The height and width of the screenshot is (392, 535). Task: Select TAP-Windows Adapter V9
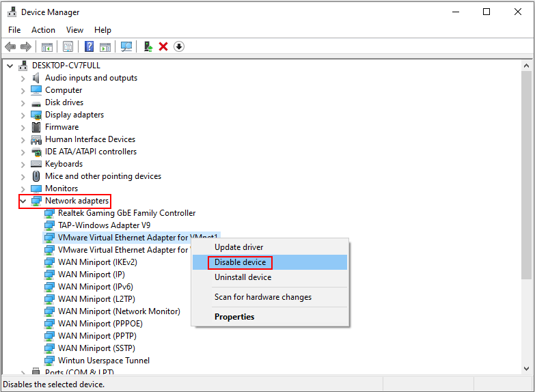click(x=104, y=225)
